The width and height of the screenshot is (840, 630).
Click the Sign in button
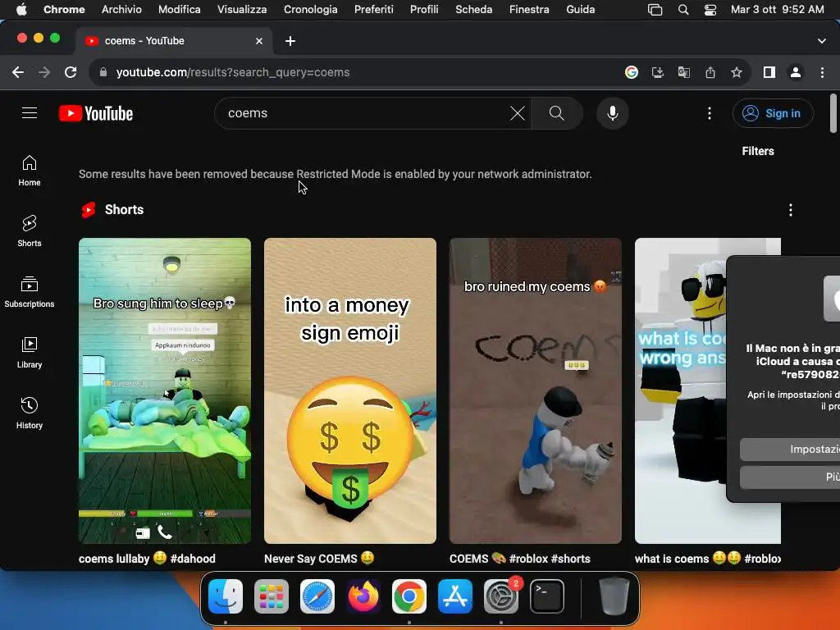coord(773,113)
